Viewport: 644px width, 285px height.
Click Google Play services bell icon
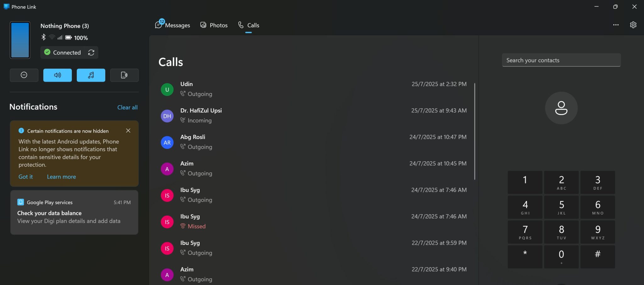[21, 202]
